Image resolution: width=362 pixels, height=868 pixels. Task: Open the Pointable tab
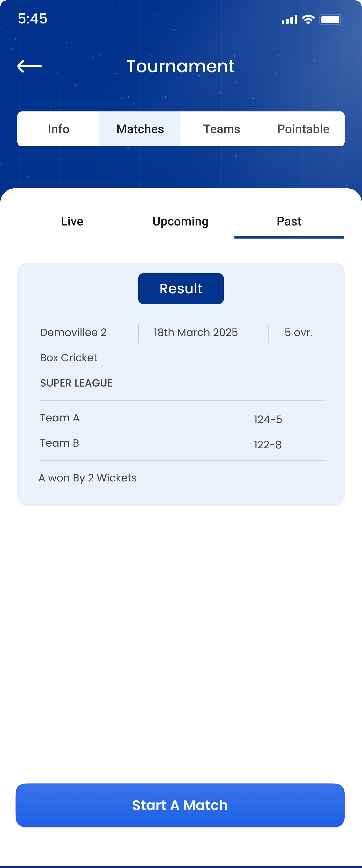303,129
